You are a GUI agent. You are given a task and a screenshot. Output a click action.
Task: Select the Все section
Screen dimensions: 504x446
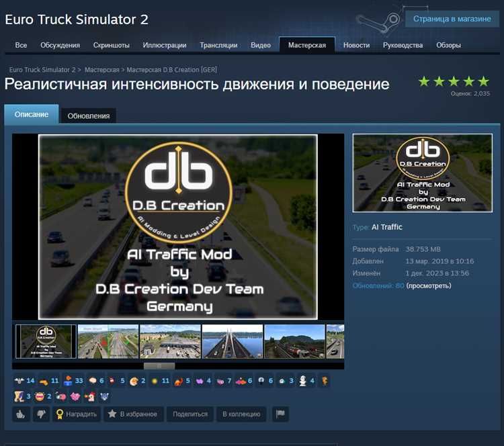(x=21, y=45)
